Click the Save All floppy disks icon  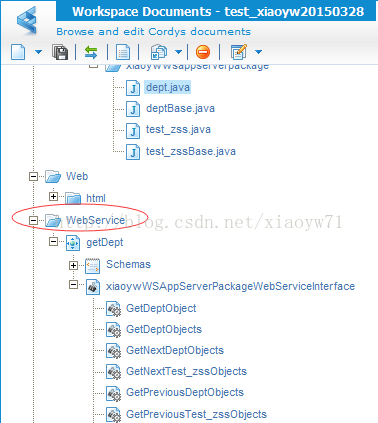point(60,52)
